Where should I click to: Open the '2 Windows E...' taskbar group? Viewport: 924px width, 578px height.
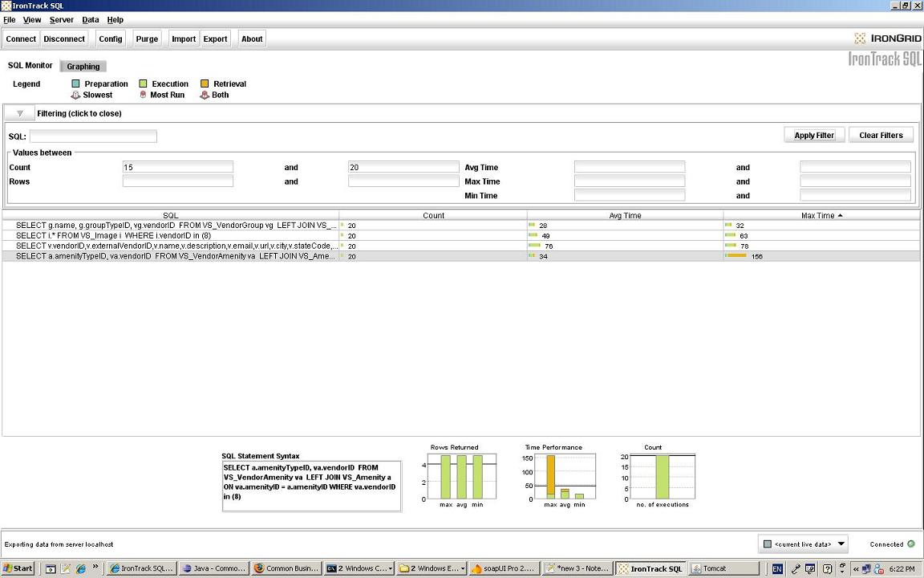point(432,568)
